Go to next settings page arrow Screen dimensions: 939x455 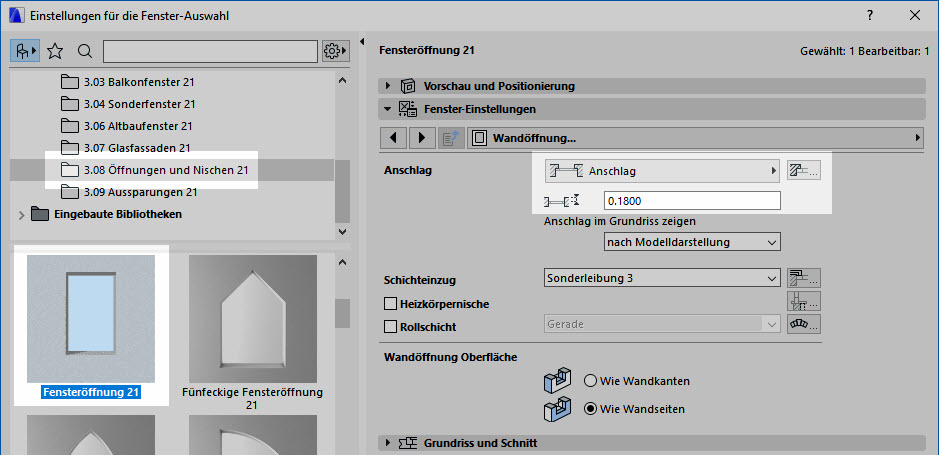pyautogui.click(x=422, y=138)
